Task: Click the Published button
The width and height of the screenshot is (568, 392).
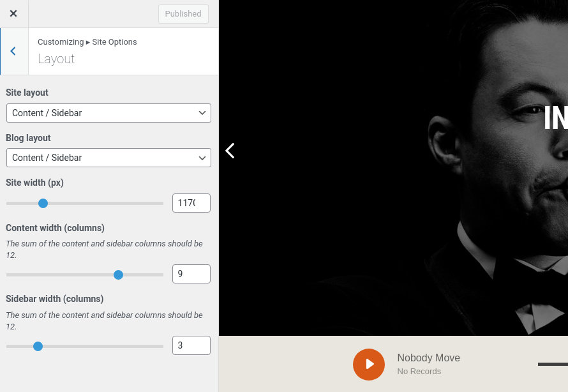Action: [183, 14]
